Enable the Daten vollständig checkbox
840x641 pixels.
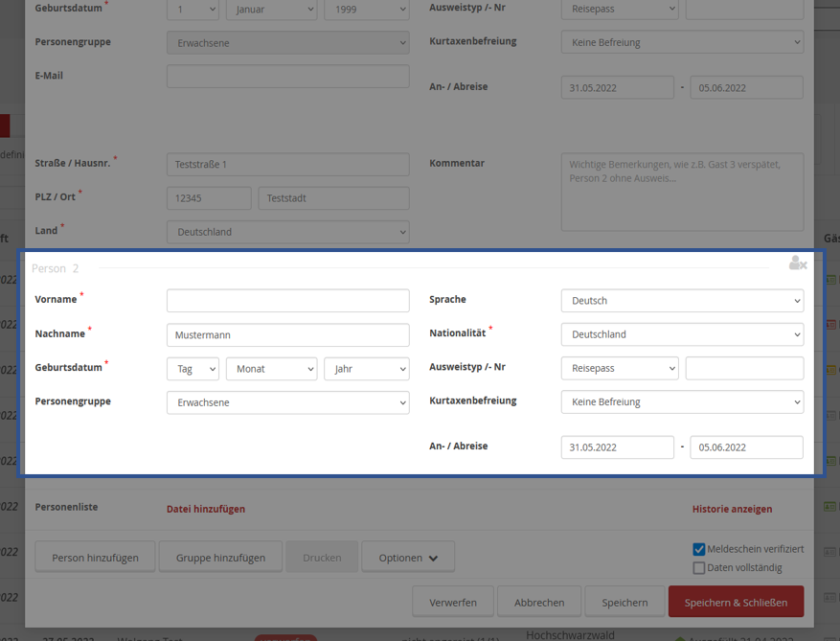[x=699, y=568]
